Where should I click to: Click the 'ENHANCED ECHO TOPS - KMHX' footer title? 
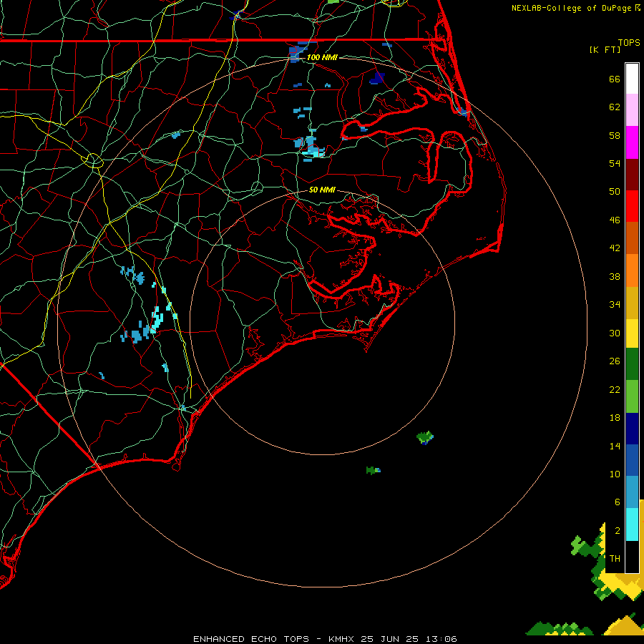point(275,639)
